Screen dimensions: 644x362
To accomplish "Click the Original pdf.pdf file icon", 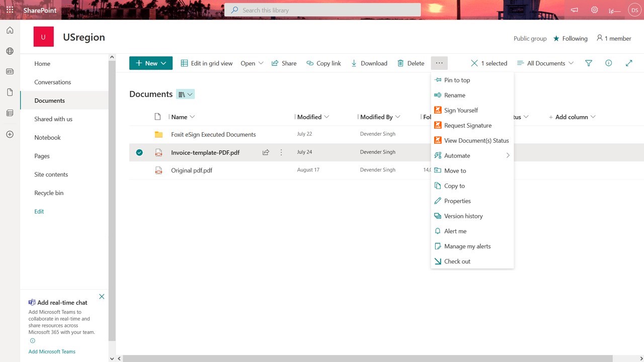I will pyautogui.click(x=158, y=170).
